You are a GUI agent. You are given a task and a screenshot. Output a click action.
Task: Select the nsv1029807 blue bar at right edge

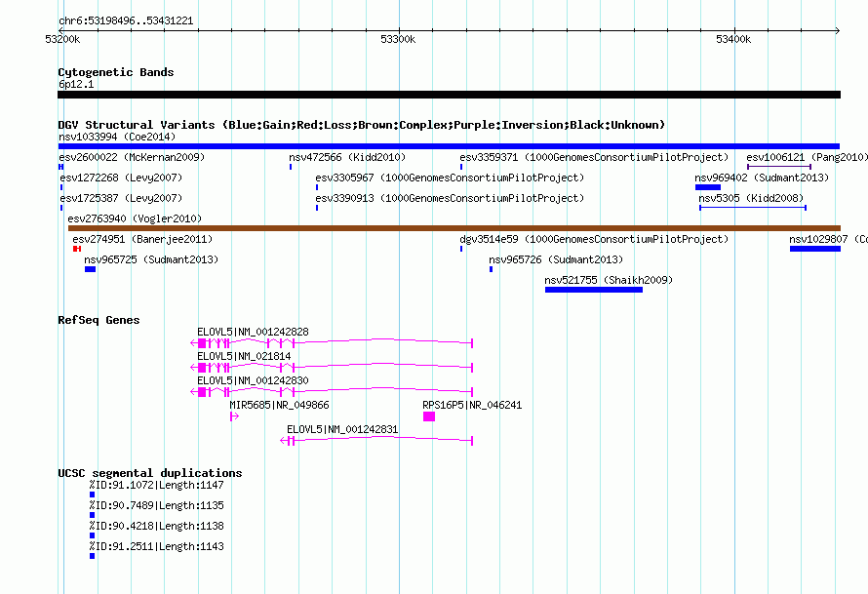click(x=815, y=249)
